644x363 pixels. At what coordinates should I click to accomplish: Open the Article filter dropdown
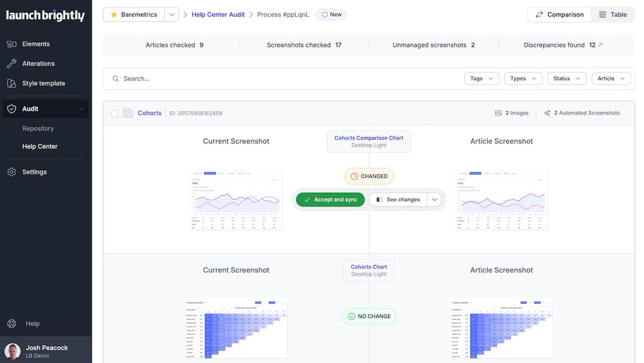(x=611, y=78)
